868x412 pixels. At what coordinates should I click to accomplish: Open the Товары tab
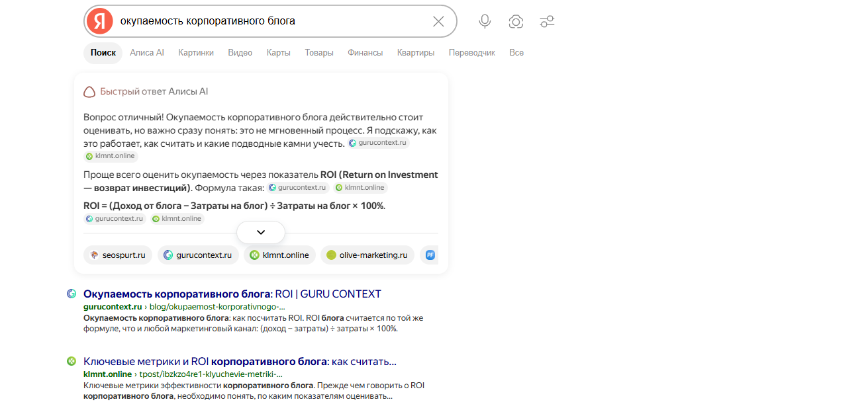click(x=319, y=53)
